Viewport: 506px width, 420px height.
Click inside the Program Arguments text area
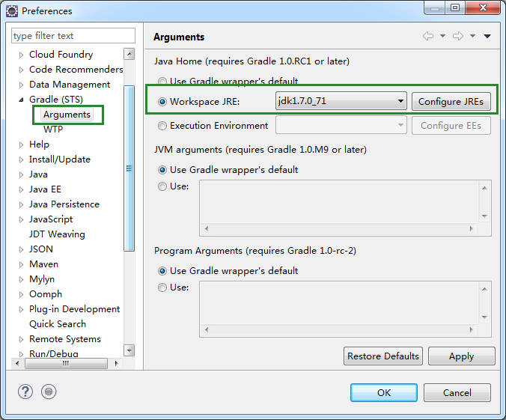[x=339, y=303]
